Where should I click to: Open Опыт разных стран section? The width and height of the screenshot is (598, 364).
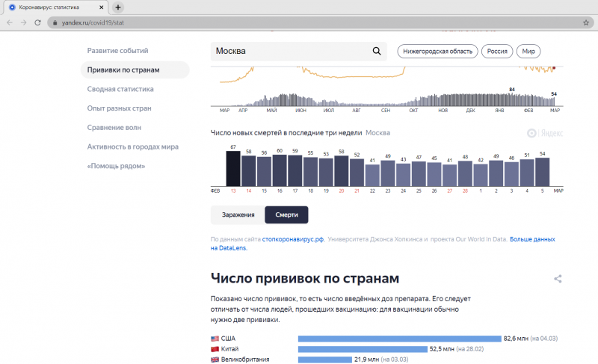[119, 108]
